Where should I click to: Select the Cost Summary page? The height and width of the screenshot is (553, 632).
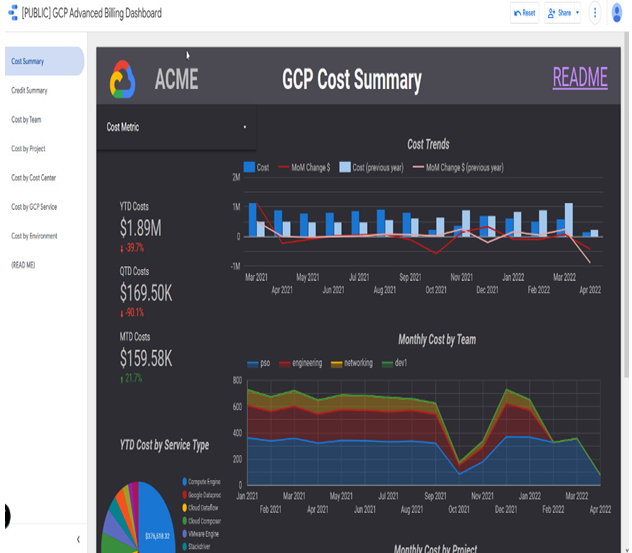pos(44,61)
